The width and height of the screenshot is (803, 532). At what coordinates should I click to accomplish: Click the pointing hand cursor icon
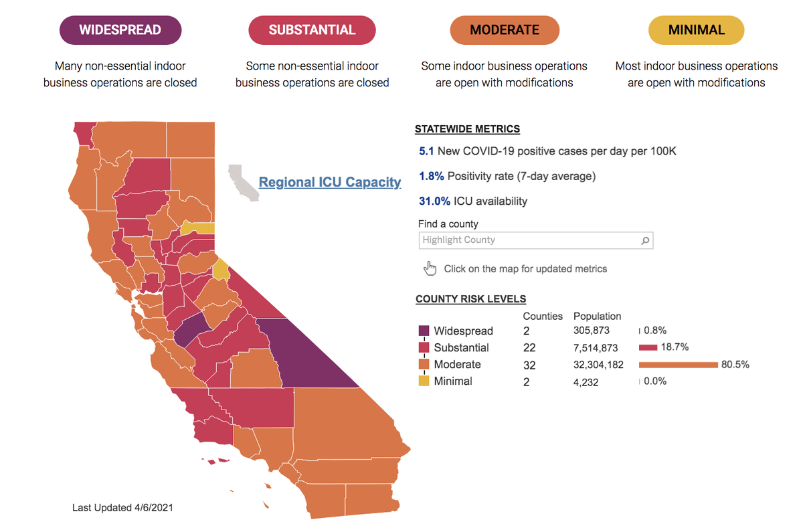430,268
